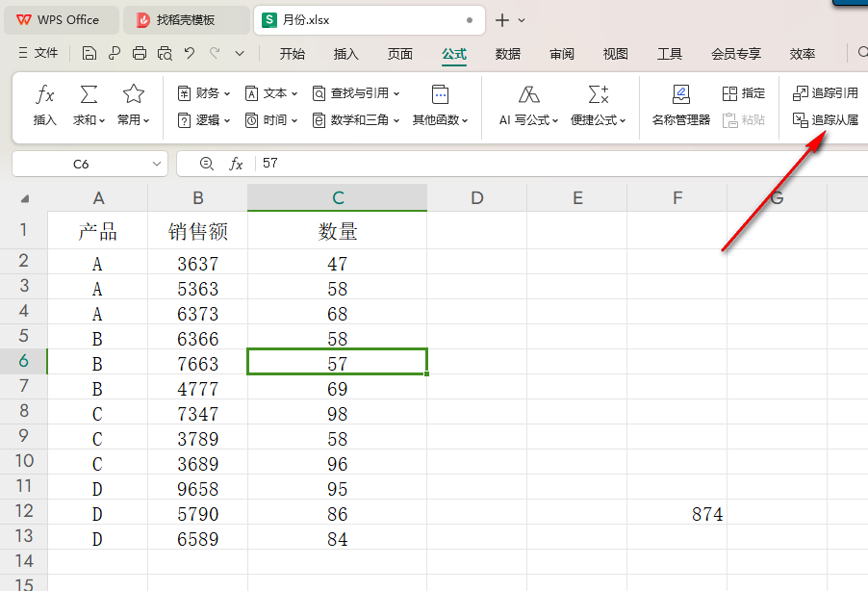Click the 销售额 header cell
This screenshot has height=591, width=868.
(197, 230)
